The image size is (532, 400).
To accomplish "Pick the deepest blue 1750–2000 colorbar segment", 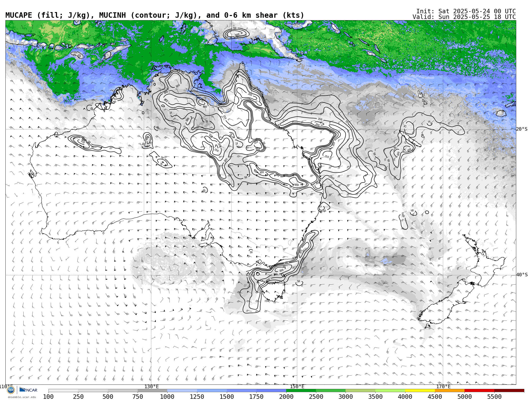I will [x=271, y=391].
